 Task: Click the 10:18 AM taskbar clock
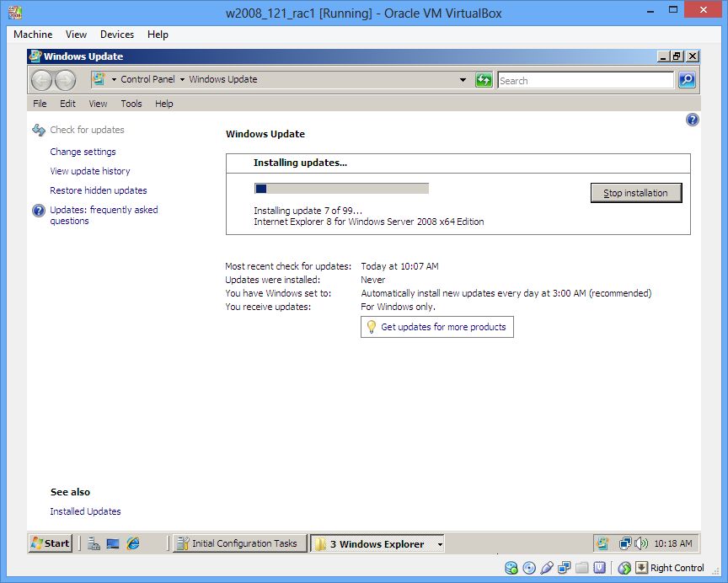pos(673,543)
